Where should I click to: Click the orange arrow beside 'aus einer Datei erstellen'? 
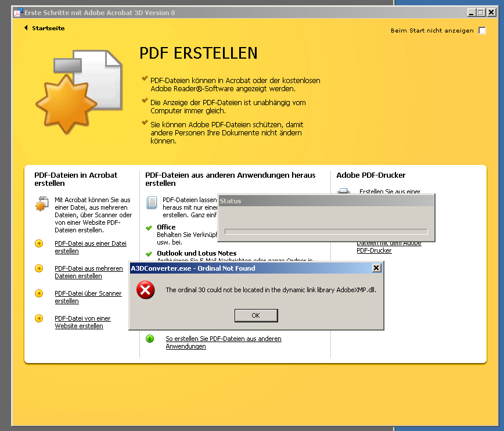point(39,243)
